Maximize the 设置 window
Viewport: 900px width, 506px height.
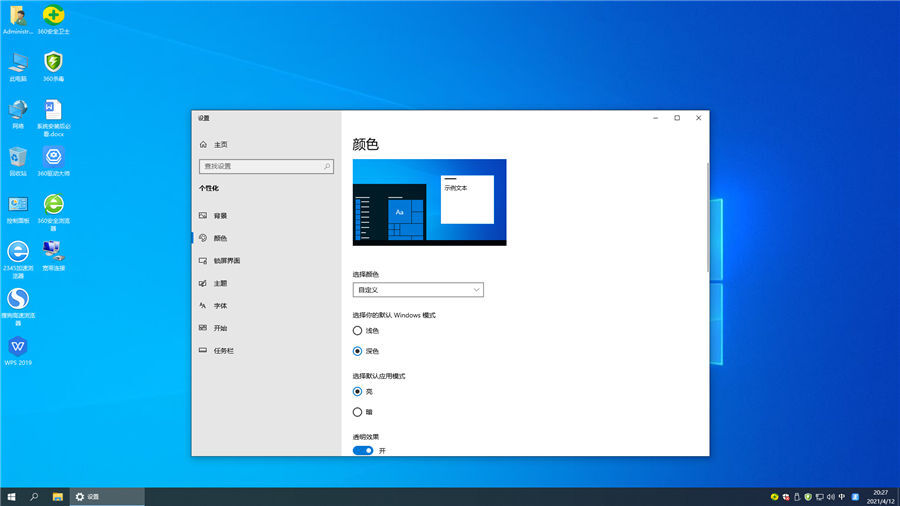click(x=677, y=118)
